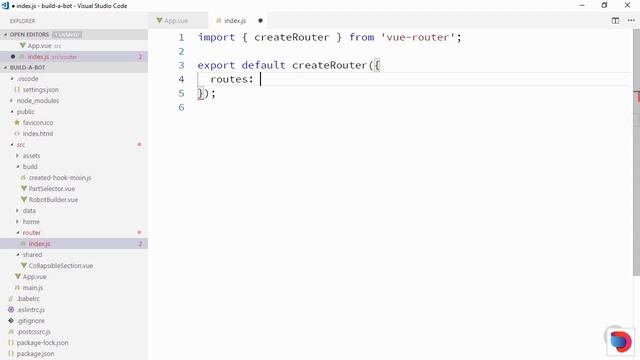Collapse the .vscode folder
The width and height of the screenshot is (640, 360).
click(12, 79)
